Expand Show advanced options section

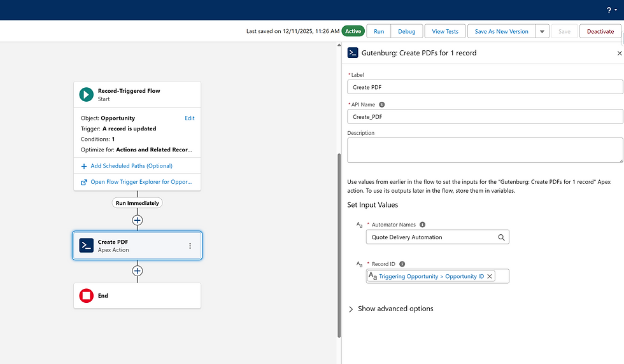click(351, 309)
